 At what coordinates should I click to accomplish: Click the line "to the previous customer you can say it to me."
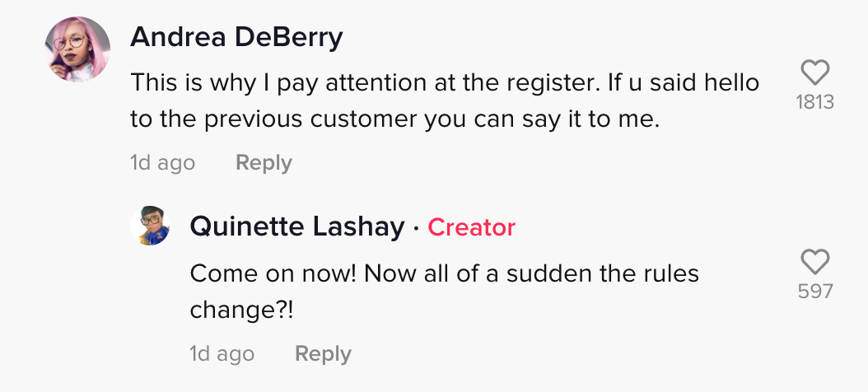(x=395, y=119)
